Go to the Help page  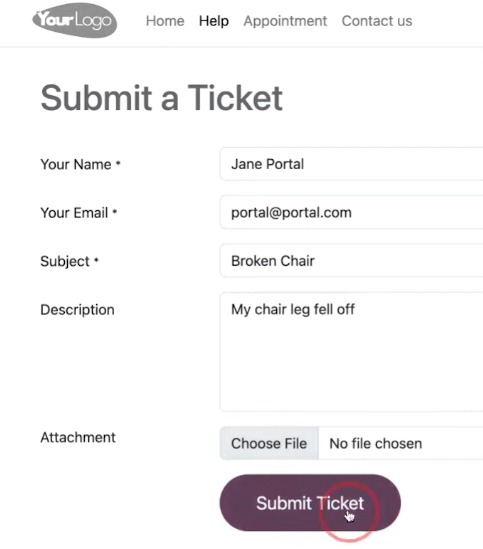214,21
